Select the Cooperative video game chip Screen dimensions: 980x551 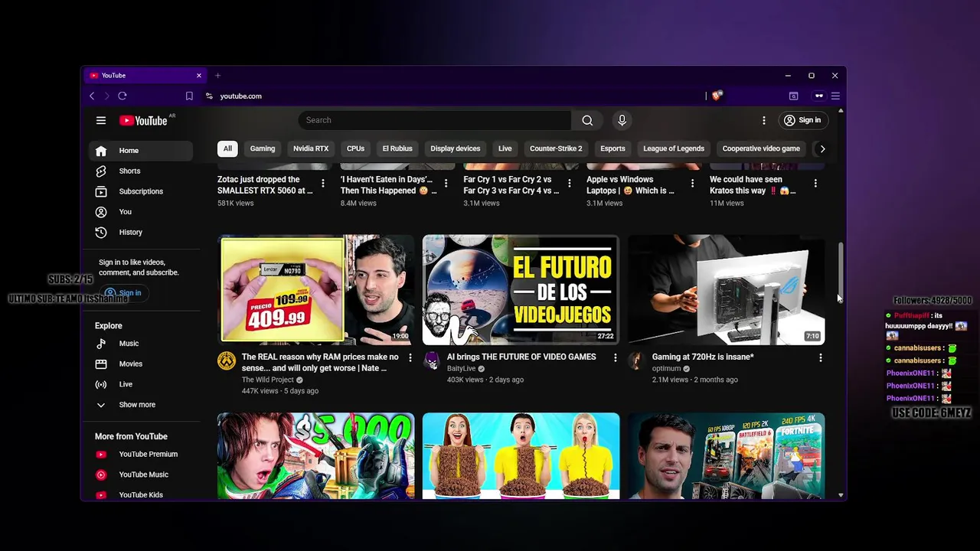(761, 148)
